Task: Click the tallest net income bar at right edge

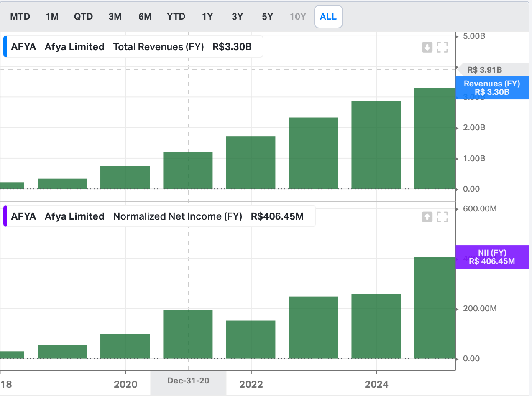Action: click(435, 308)
